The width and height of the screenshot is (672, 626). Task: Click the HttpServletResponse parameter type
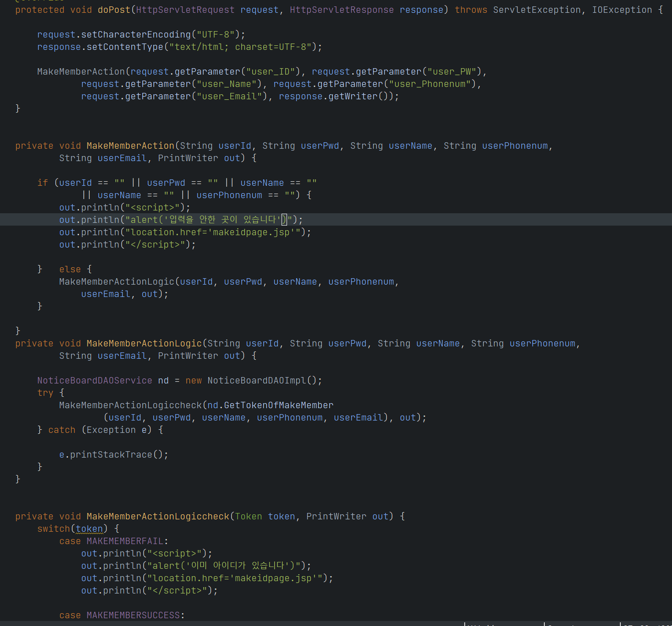(342, 10)
